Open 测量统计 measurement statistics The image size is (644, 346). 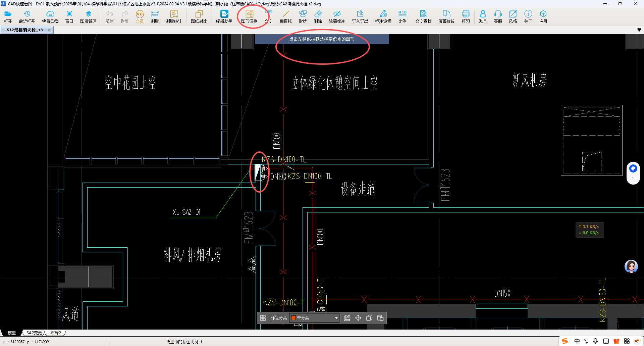tap(174, 16)
